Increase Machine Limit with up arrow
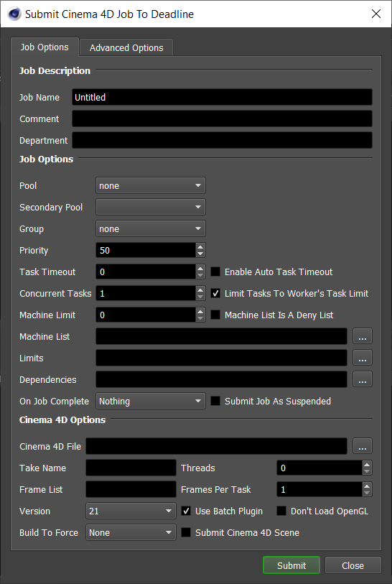This screenshot has width=392, height=584. [x=200, y=312]
